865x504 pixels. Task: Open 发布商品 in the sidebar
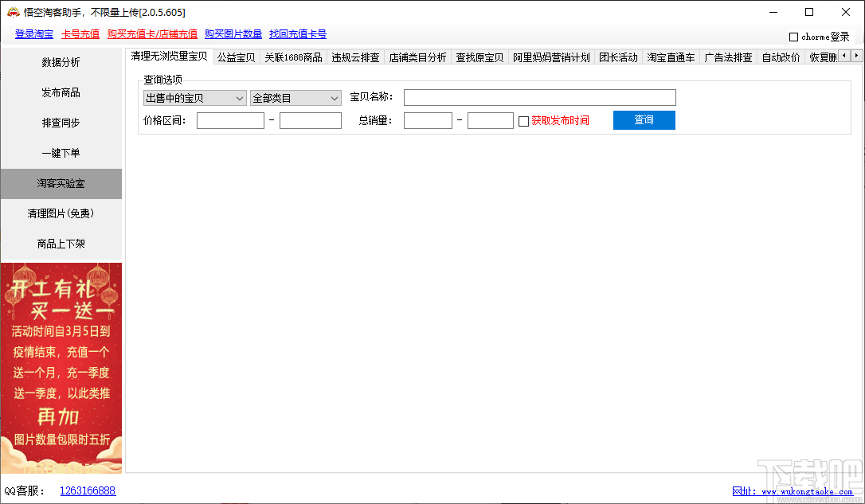[x=61, y=92]
